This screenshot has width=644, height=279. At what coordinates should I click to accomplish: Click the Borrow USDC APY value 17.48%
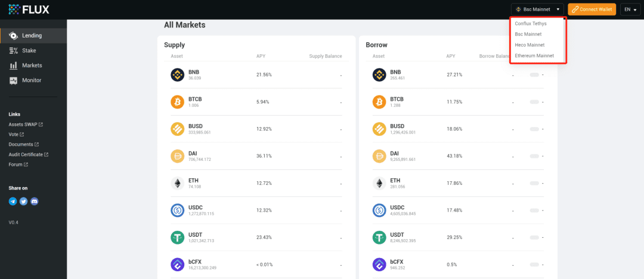454,210
